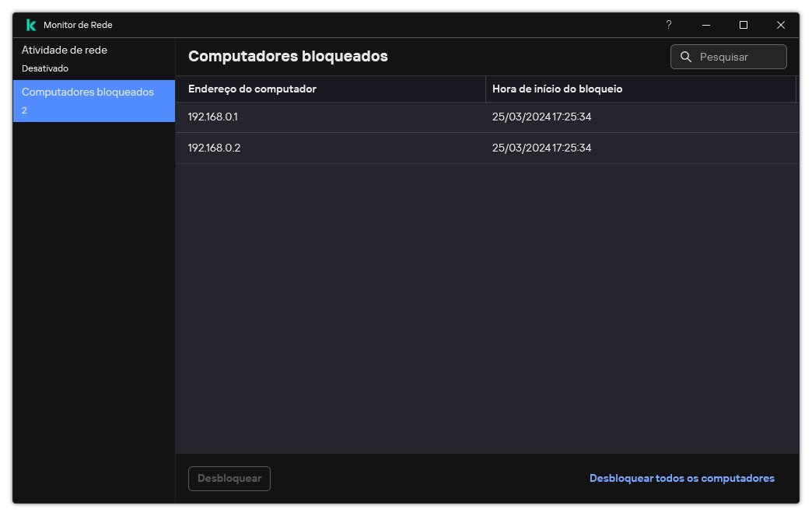Click the Computadores bloqueados page heading
The image size is (812, 516).
288,56
